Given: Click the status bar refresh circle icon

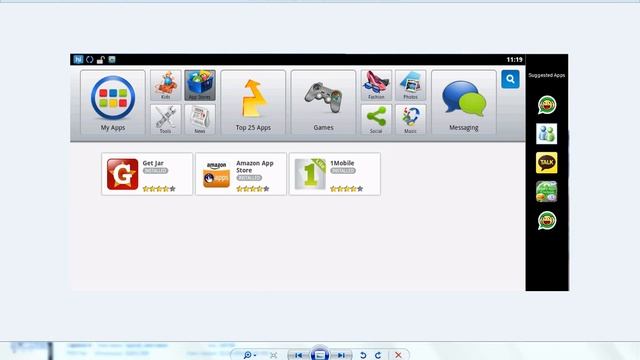Looking at the screenshot, I should tap(89, 60).
